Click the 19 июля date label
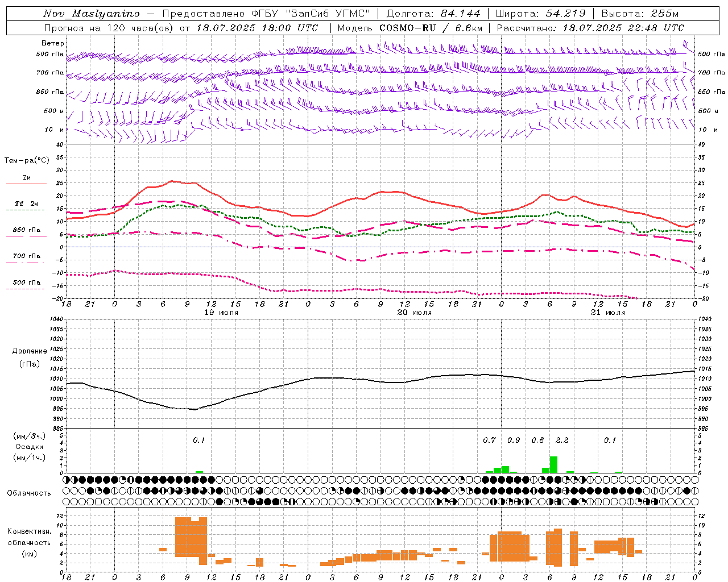 click(221, 313)
